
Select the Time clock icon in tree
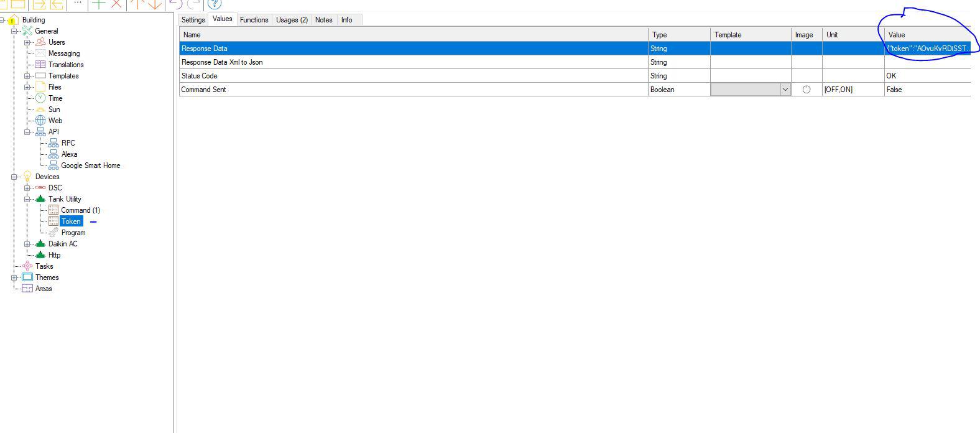[x=40, y=98]
